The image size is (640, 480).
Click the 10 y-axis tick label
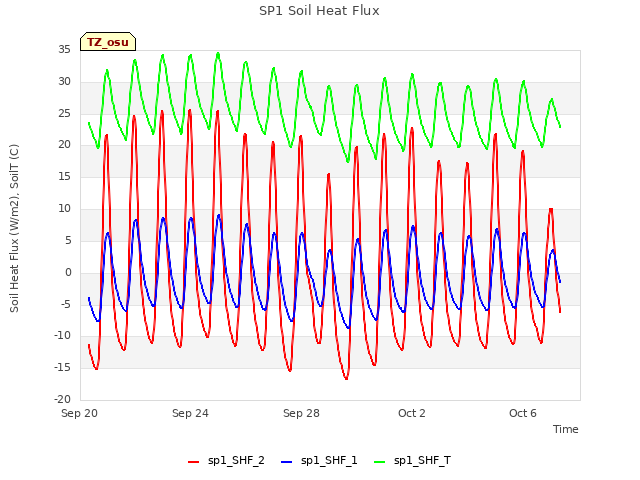(64, 209)
